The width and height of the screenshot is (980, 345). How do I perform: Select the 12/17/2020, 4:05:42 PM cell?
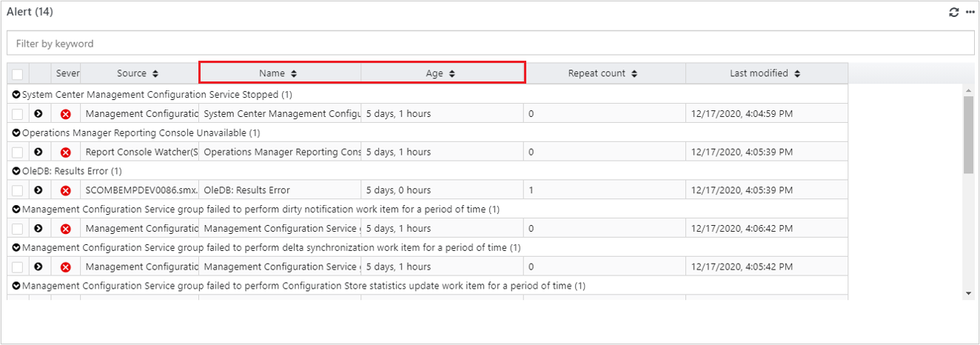[x=767, y=267]
